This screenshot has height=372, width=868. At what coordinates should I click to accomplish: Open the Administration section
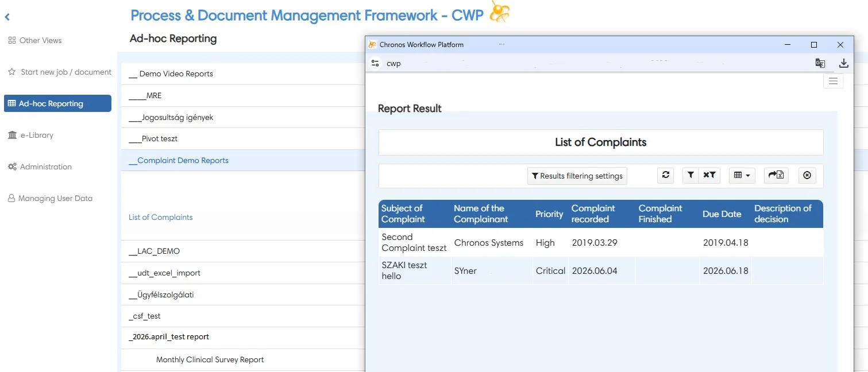(40, 166)
